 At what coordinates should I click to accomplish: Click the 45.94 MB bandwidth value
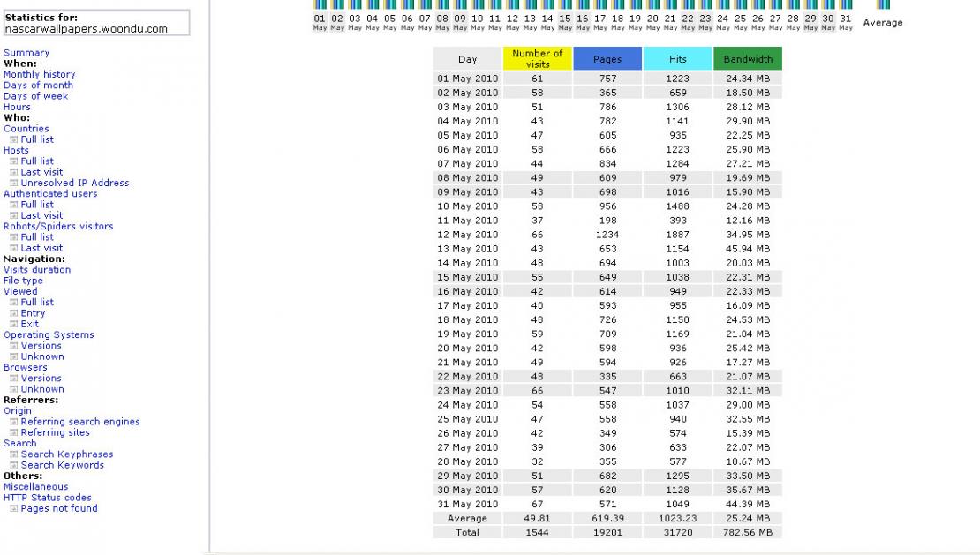click(748, 249)
